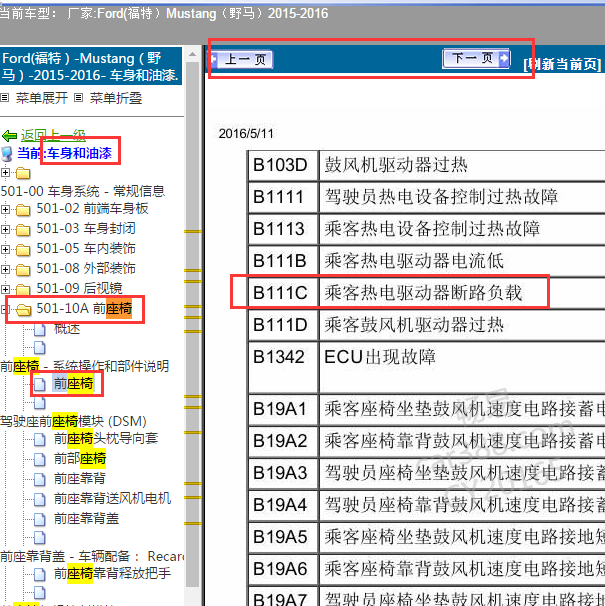Viewport: 605px width, 606px height.
Task: Click the B1342 ECU出现故障 row
Action: click(426, 367)
